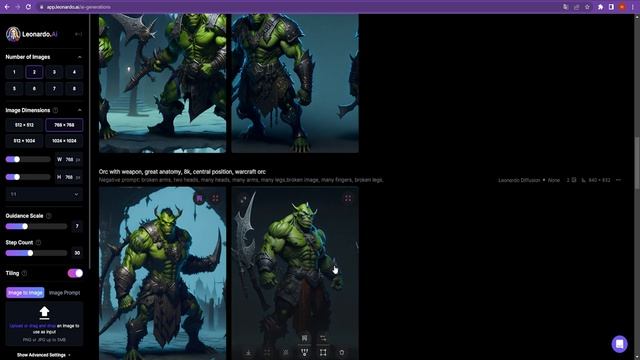Click the Step Count value 30 box
640x360 pixels.
(77, 253)
